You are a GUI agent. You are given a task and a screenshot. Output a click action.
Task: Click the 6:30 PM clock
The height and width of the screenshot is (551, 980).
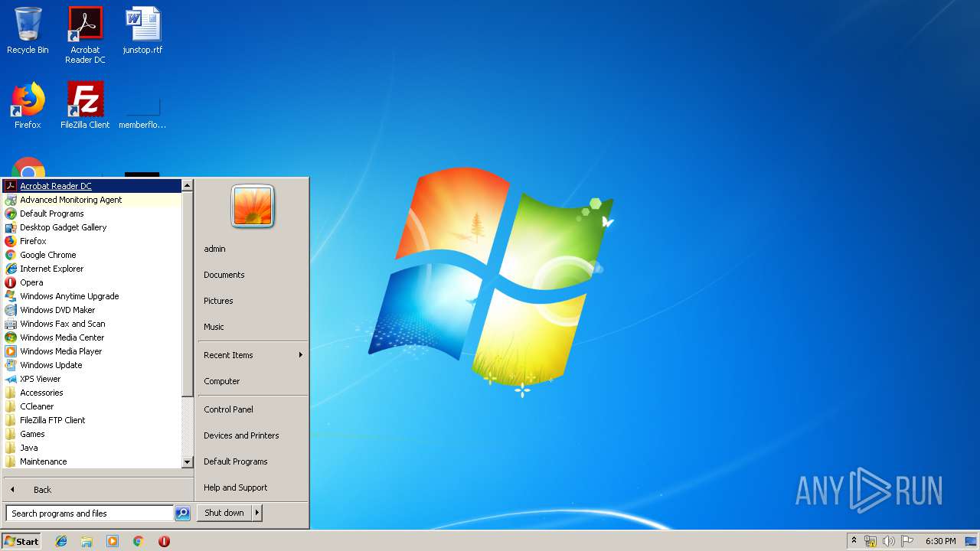pyautogui.click(x=940, y=541)
